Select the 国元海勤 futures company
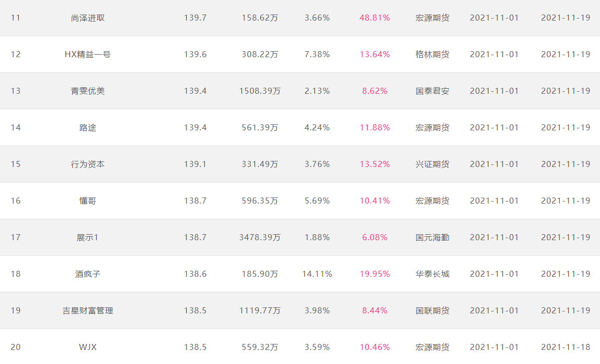 tap(432, 238)
